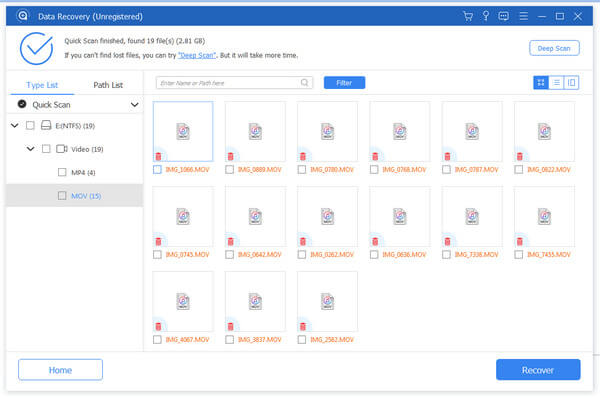Switch to list view layout

(x=556, y=83)
